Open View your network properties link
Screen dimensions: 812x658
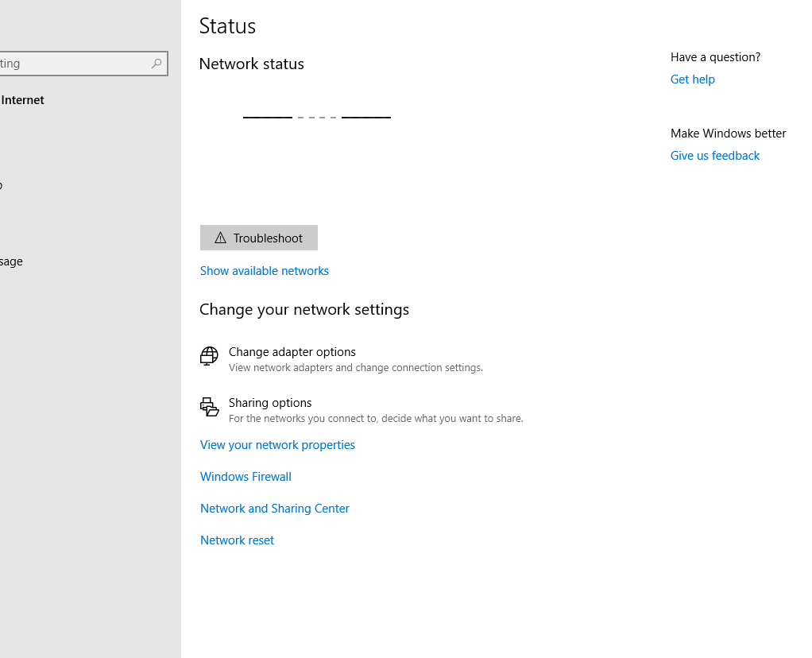point(277,445)
